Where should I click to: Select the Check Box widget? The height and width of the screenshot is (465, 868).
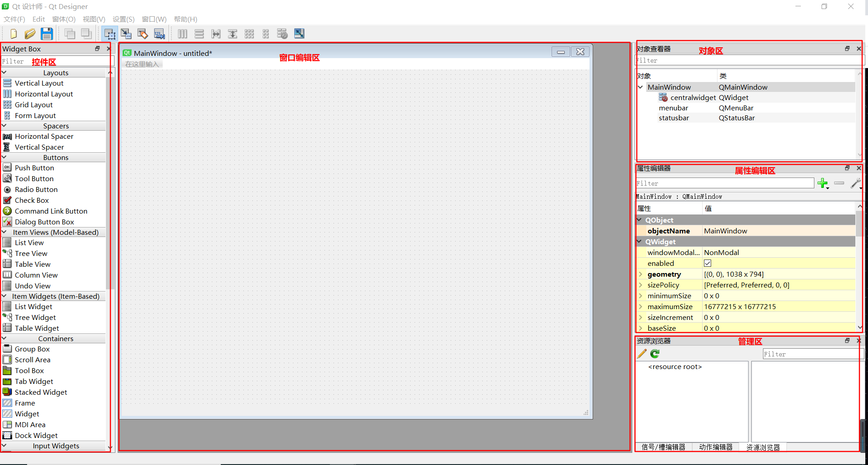click(32, 200)
